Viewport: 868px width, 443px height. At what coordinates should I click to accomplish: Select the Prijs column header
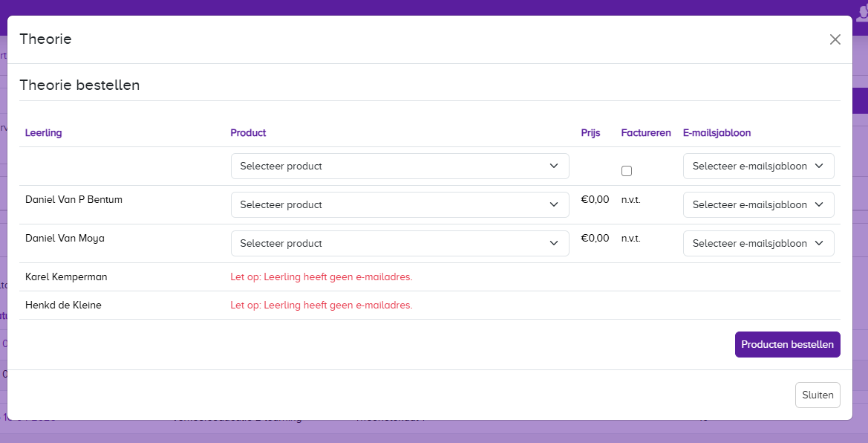click(590, 133)
